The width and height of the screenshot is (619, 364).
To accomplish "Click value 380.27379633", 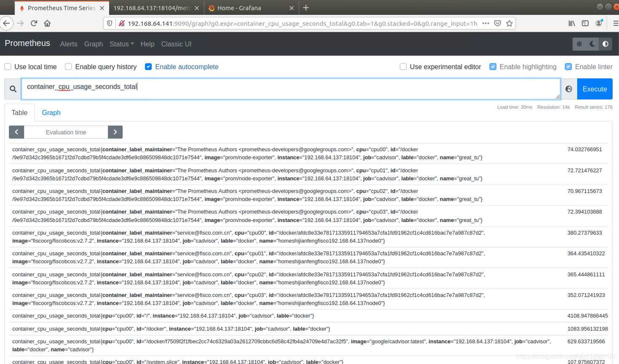I will point(584,233).
